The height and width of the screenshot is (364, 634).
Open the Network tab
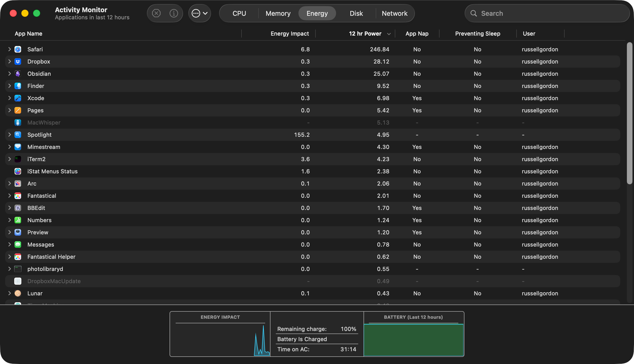pos(394,13)
